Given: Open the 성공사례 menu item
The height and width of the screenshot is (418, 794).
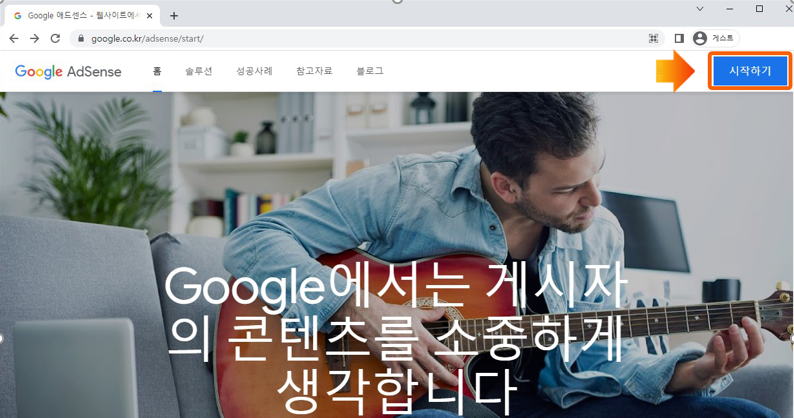Looking at the screenshot, I should pos(254,71).
